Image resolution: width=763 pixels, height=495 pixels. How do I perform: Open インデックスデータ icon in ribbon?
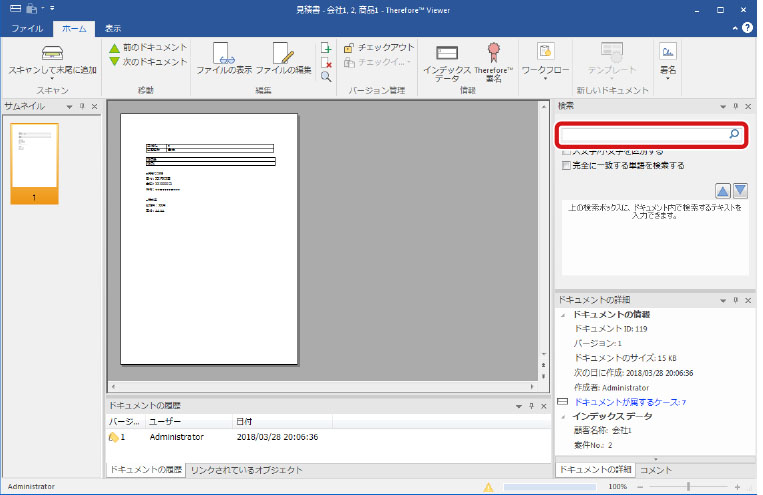pos(447,52)
